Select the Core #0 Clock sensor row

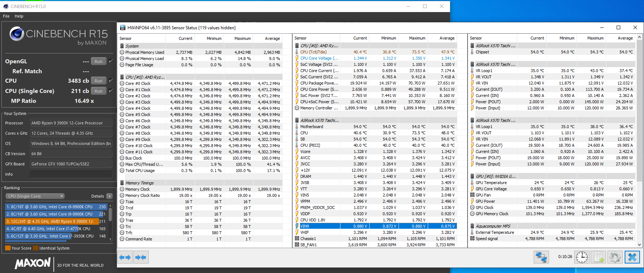201,83
